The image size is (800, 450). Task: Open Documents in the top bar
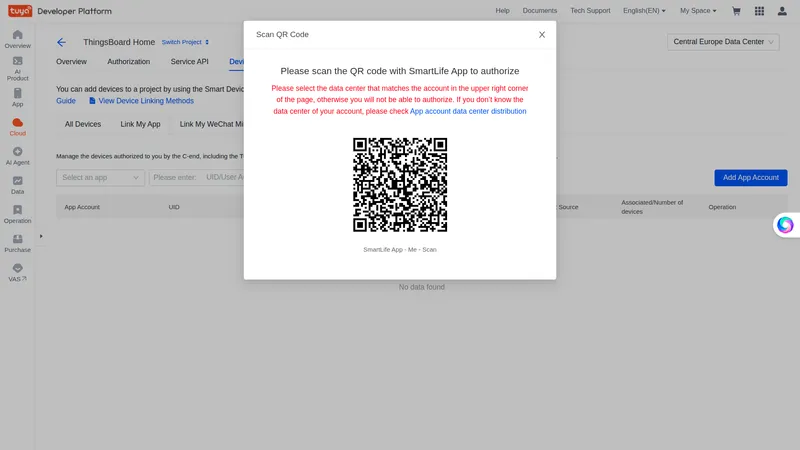tap(539, 11)
